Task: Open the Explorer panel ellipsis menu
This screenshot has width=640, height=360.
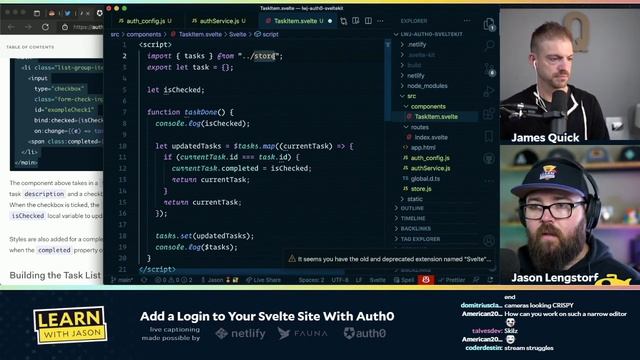Action: (467, 21)
